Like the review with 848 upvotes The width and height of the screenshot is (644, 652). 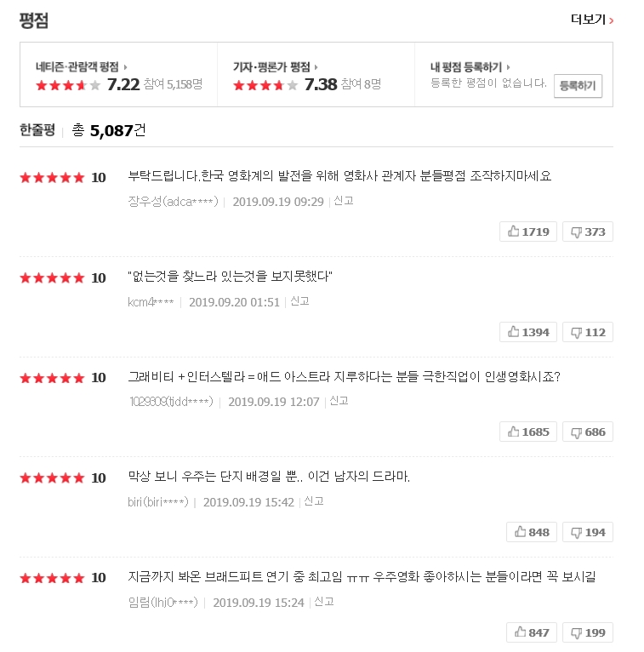[532, 532]
